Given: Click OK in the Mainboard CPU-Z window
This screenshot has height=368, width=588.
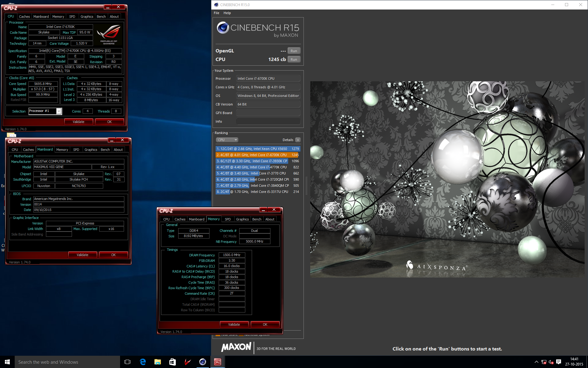Looking at the screenshot, I should pyautogui.click(x=113, y=255).
